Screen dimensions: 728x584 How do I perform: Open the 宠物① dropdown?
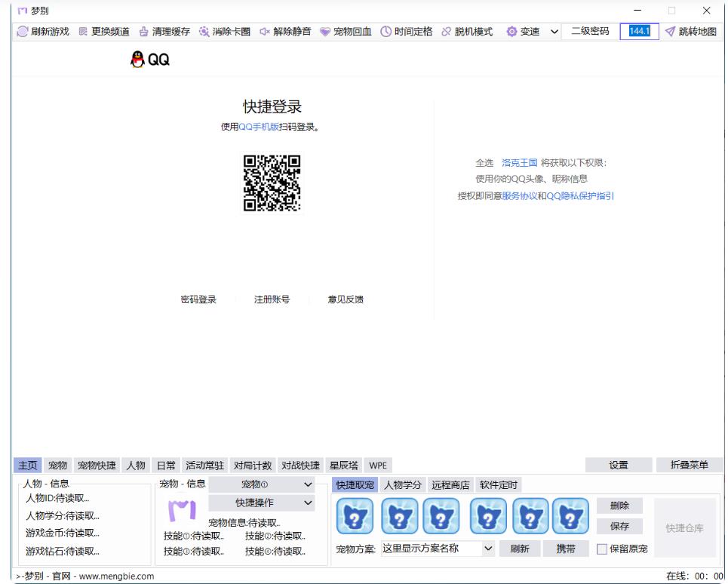coord(261,484)
